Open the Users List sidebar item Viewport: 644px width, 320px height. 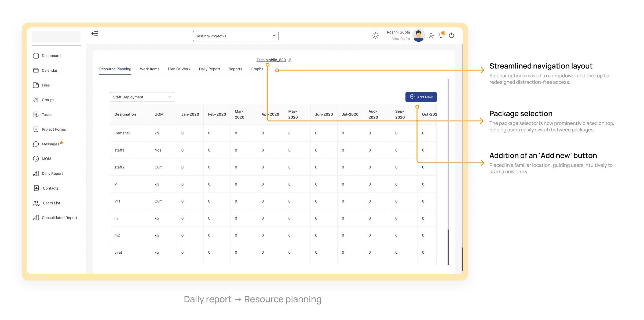[51, 203]
